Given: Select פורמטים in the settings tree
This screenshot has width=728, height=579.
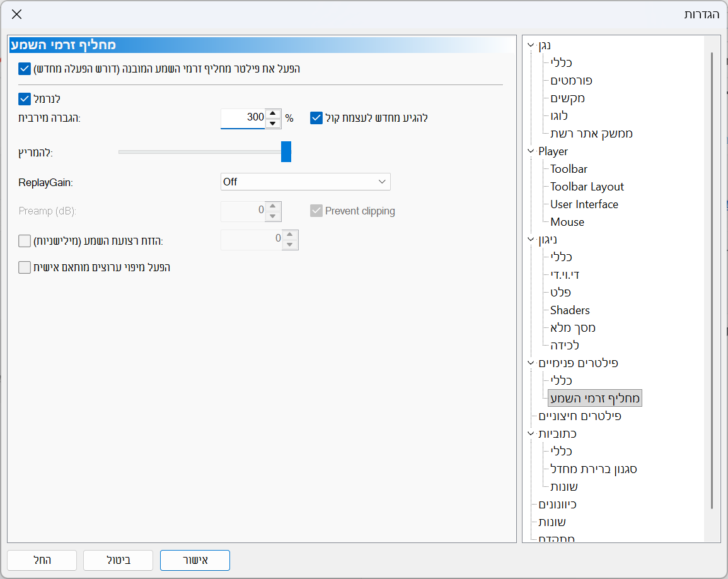Looking at the screenshot, I should [x=571, y=80].
